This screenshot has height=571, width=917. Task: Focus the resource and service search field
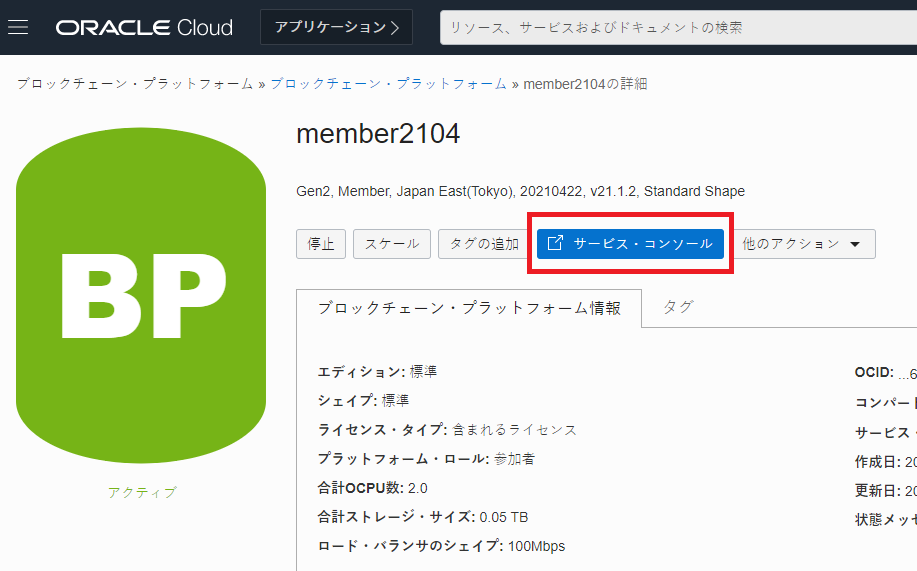click(x=678, y=27)
